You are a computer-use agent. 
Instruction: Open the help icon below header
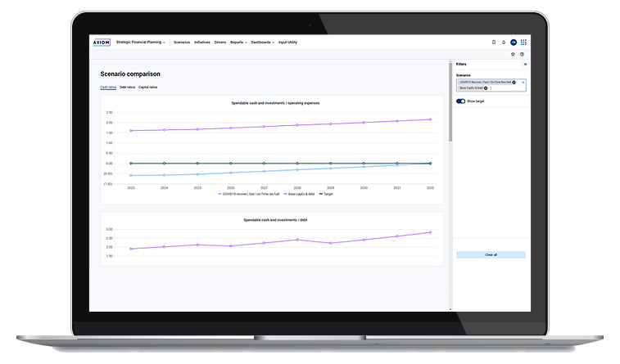pos(522,54)
